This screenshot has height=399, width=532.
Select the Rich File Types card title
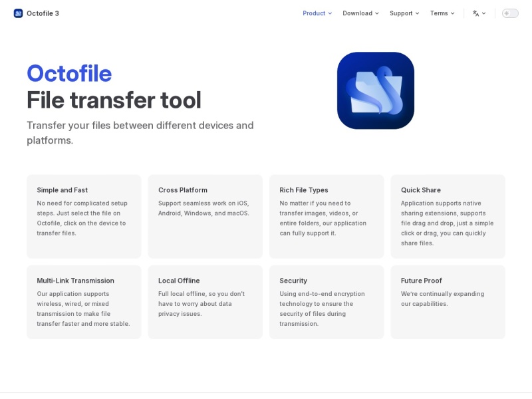point(304,190)
